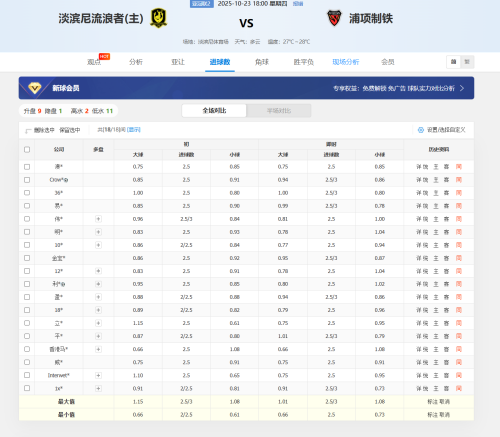Click the 保留选中 keep-selected button
The width and height of the screenshot is (500, 437).
point(70,130)
